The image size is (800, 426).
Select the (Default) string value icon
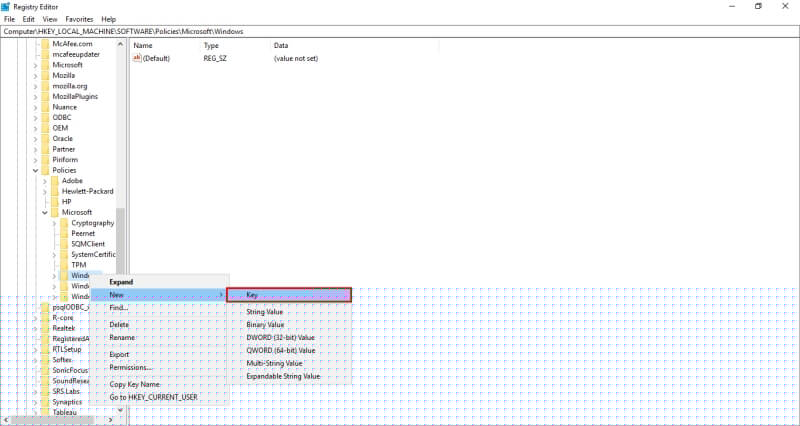[137, 58]
